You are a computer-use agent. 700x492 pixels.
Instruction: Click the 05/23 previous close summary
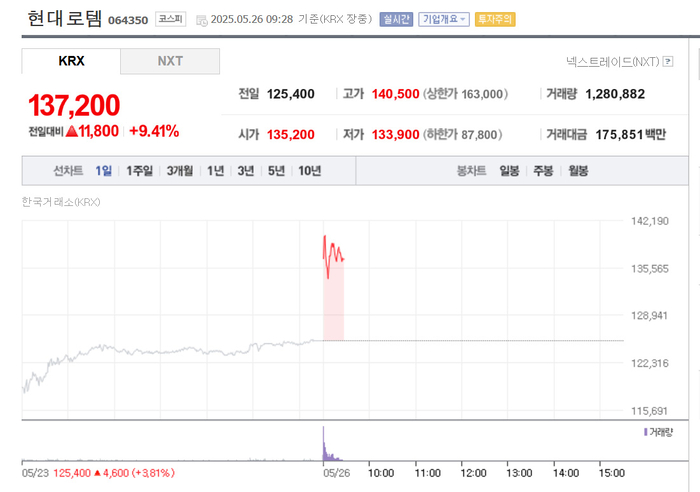tap(98, 473)
